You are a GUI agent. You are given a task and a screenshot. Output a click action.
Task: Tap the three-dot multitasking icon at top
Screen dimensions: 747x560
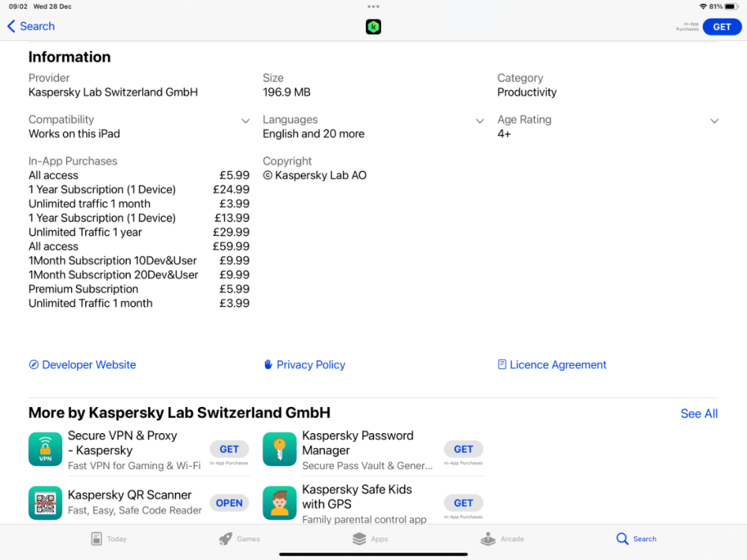[373, 6]
